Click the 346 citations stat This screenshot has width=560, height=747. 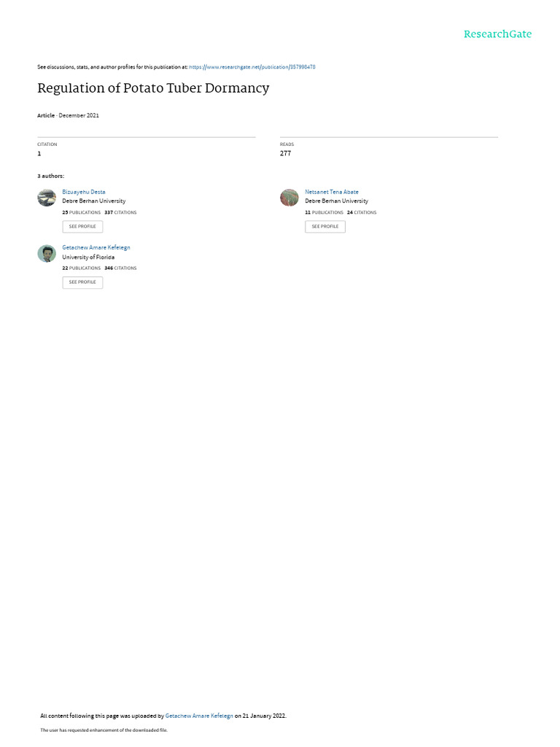point(120,268)
